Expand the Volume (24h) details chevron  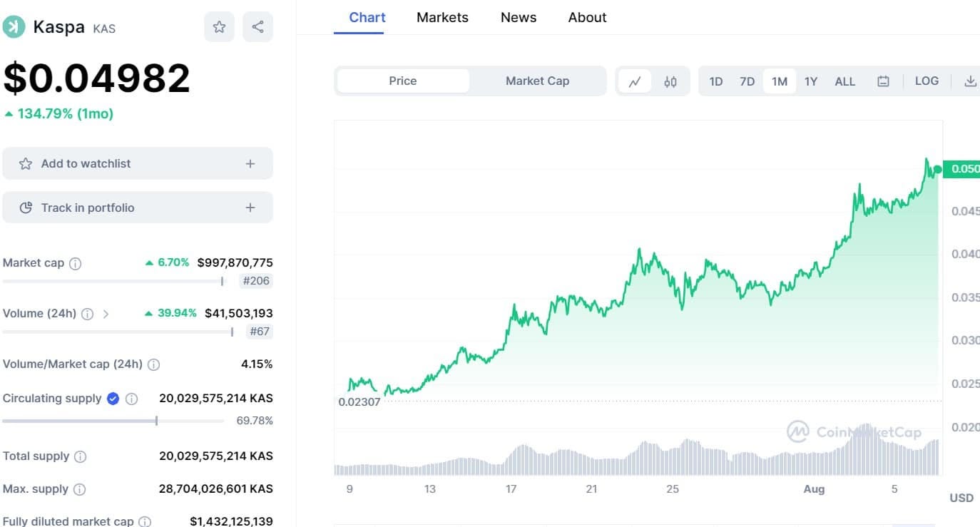tap(106, 314)
